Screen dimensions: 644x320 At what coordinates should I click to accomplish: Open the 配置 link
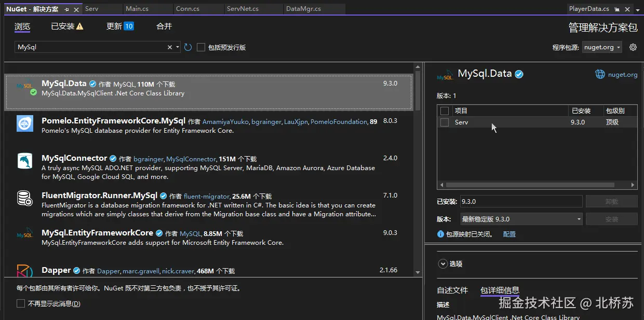509,234
